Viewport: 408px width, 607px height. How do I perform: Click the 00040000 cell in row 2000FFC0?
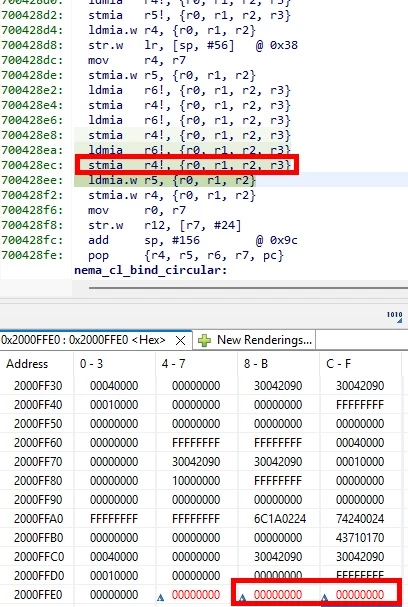(114, 557)
